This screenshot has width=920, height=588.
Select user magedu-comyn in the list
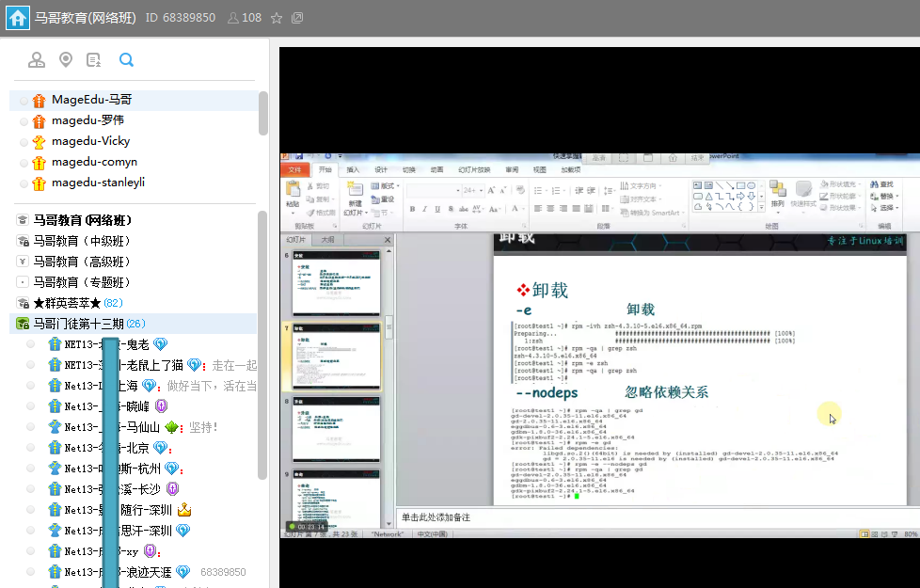(94, 162)
